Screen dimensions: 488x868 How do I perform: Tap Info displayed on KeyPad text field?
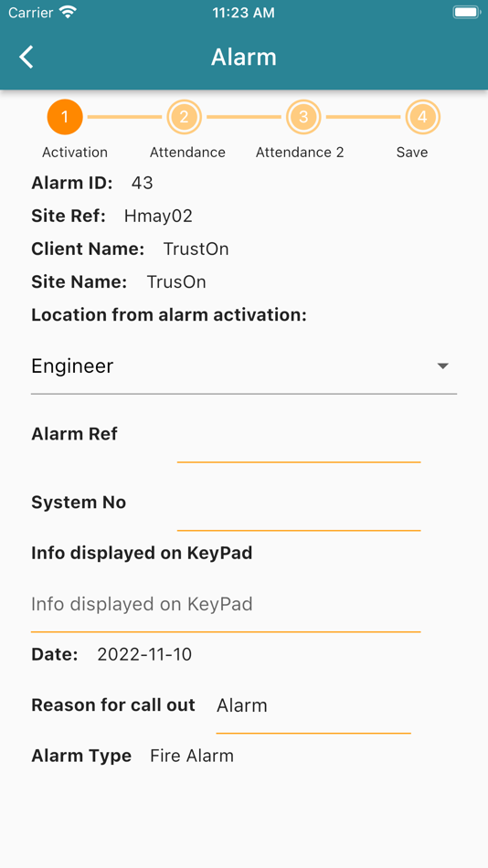click(226, 605)
